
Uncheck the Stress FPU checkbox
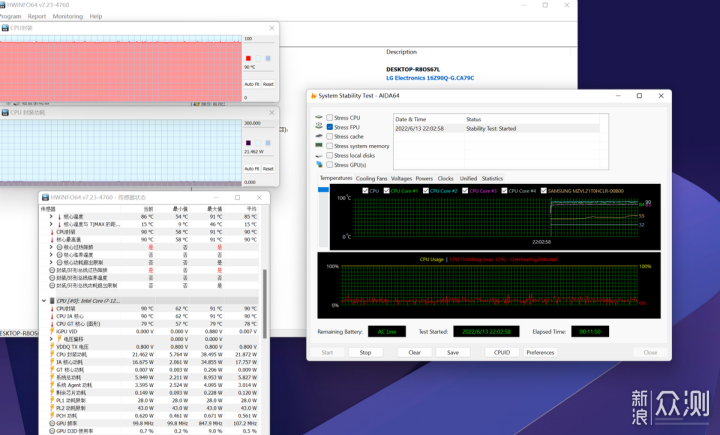tap(330, 127)
